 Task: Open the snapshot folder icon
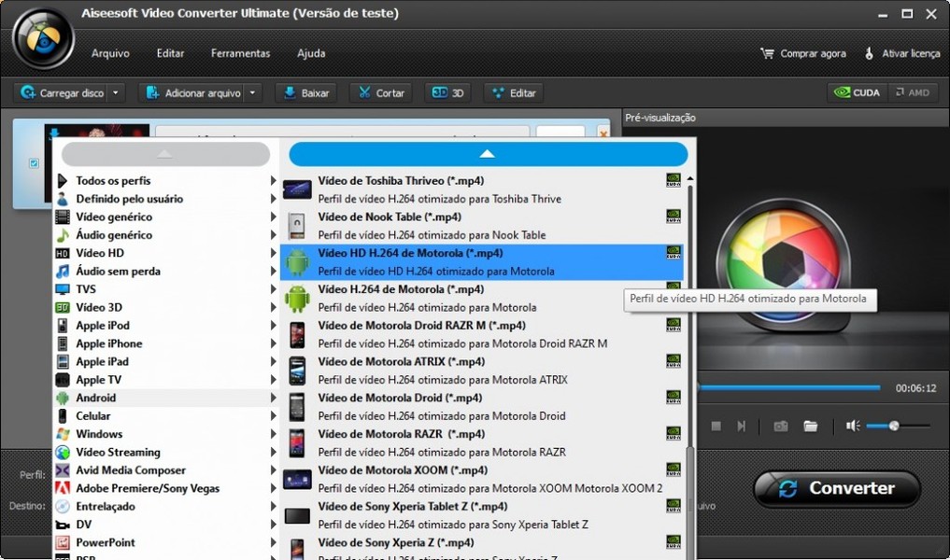(811, 427)
